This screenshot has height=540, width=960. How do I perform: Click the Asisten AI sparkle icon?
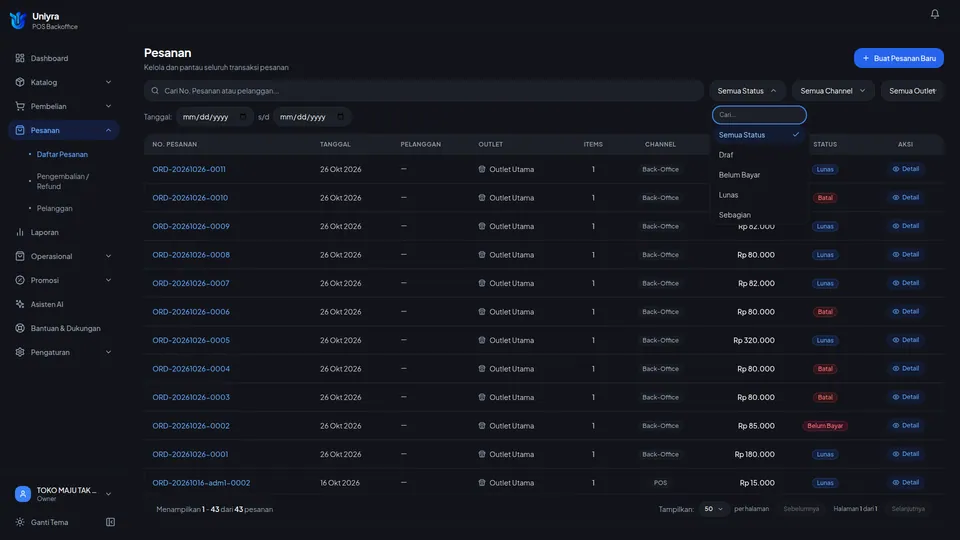pyautogui.click(x=20, y=304)
